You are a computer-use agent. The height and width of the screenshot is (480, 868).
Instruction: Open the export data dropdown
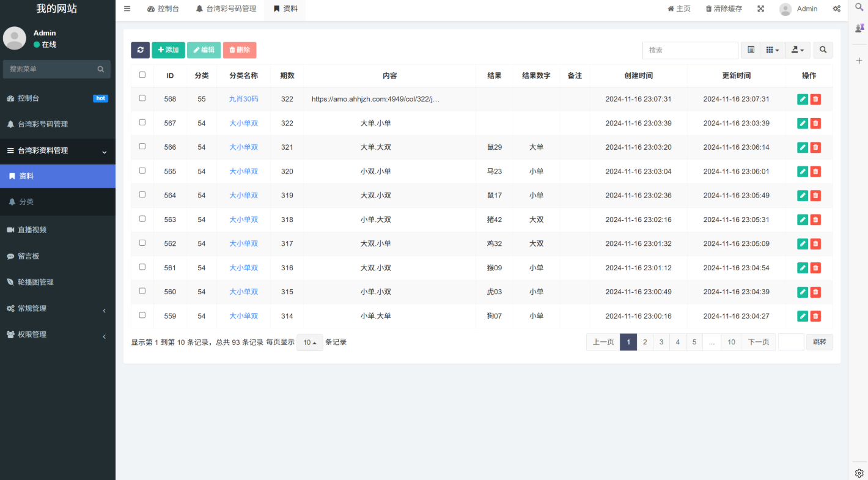[x=797, y=50]
